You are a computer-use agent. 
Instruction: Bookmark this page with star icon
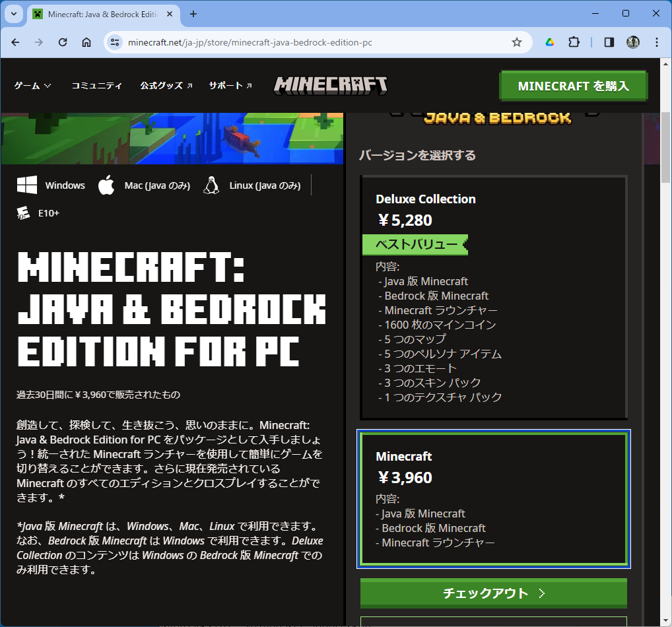point(517,42)
